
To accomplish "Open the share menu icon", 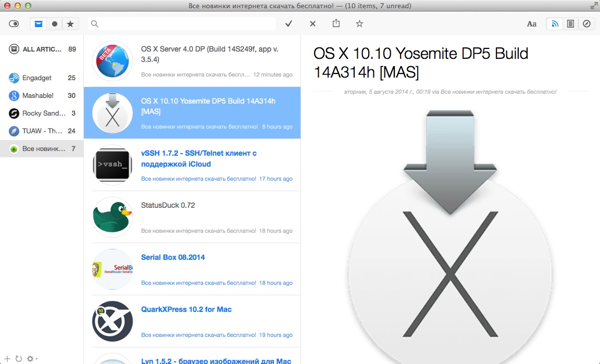I will [x=336, y=23].
